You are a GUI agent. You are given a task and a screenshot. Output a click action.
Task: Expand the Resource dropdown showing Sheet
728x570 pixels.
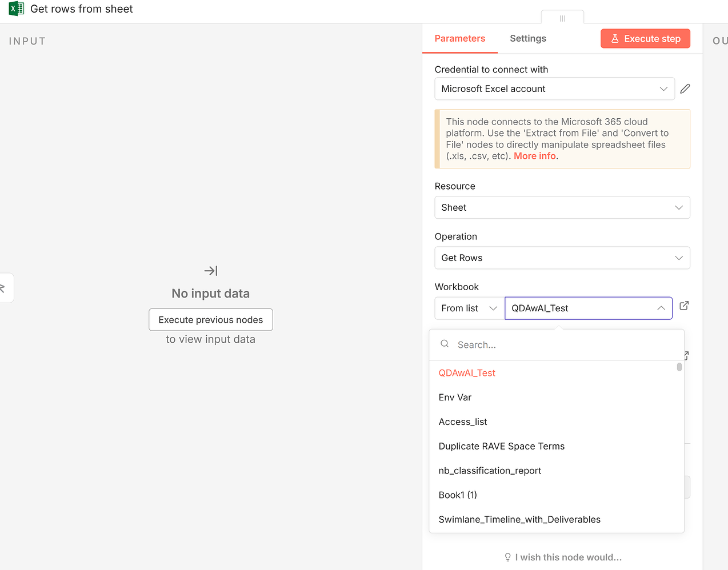(562, 208)
